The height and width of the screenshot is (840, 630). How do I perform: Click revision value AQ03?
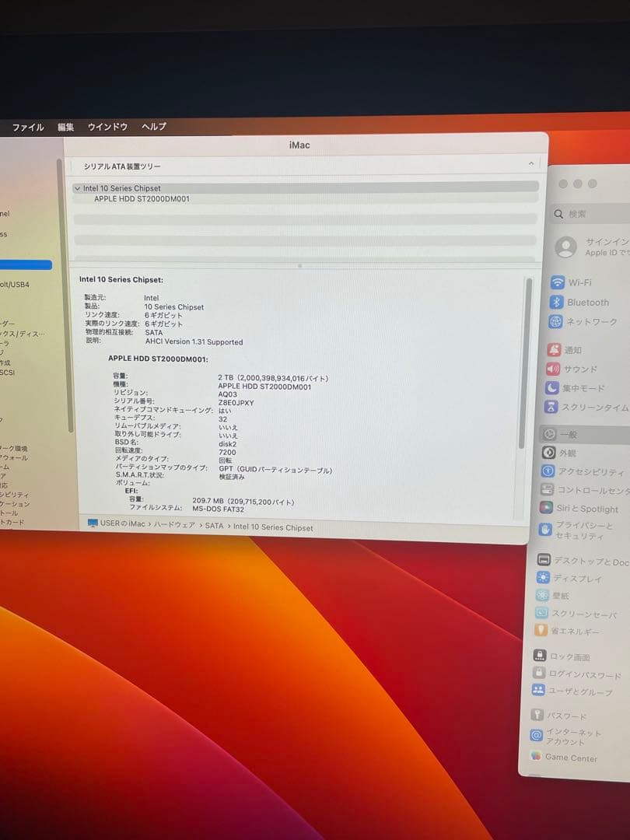pyautogui.click(x=228, y=394)
